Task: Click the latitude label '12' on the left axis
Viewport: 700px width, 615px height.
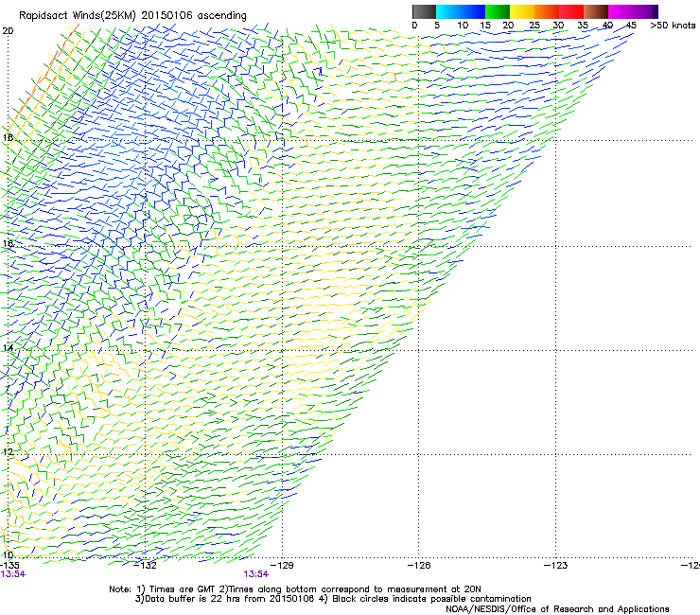Action: click(x=8, y=452)
